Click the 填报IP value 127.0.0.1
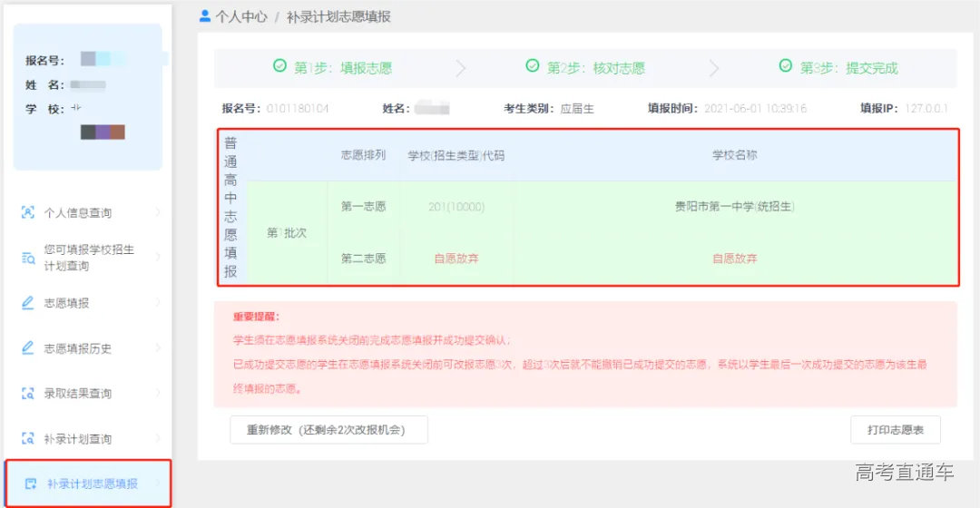 [x=926, y=108]
